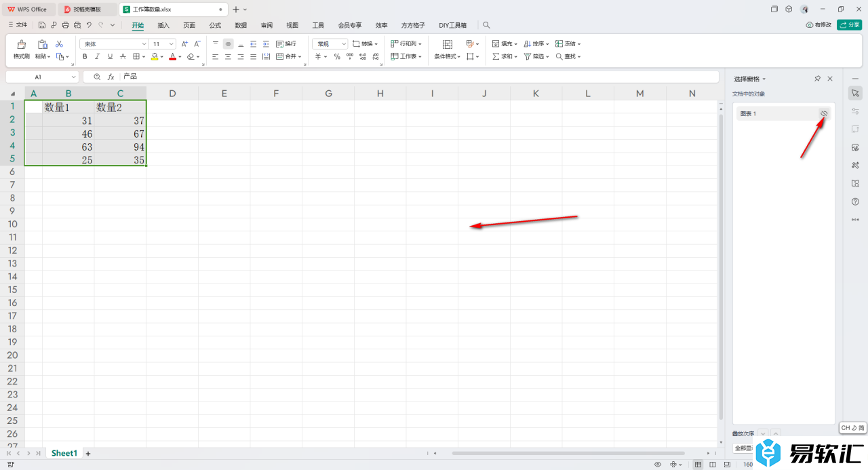Click the formula bar containing 产品
This screenshot has width=868, height=470.
419,77
